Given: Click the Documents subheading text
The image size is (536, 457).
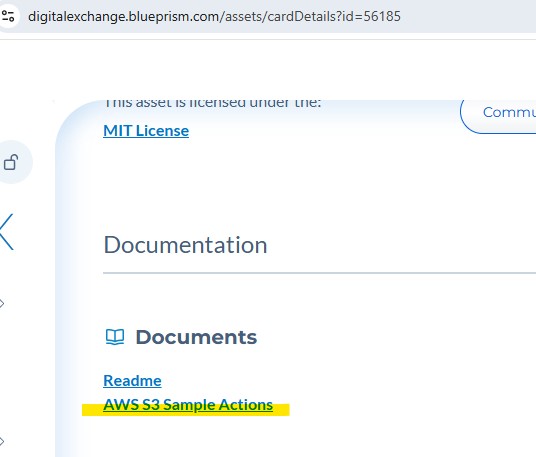Looking at the screenshot, I should [196, 337].
